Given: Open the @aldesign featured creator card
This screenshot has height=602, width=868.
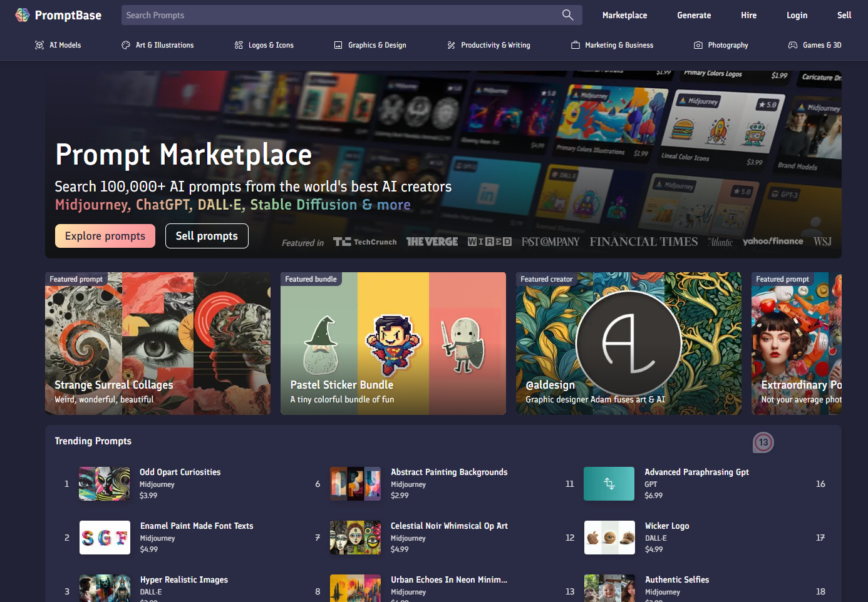Looking at the screenshot, I should (x=629, y=344).
